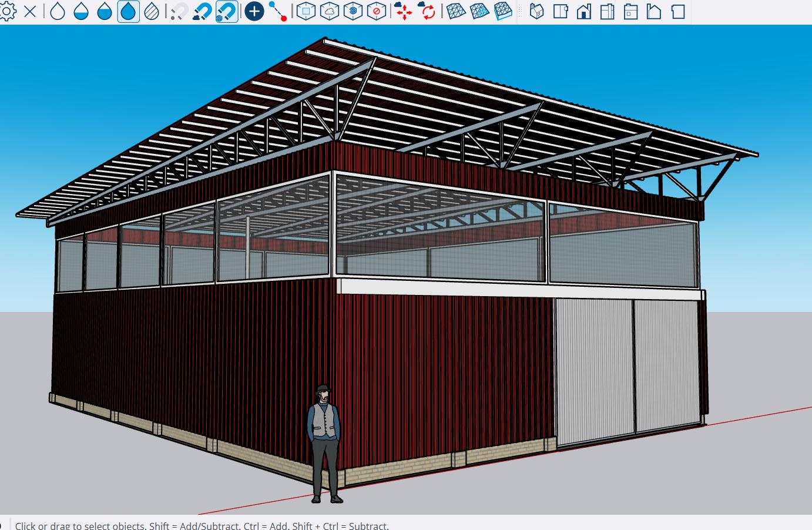This screenshot has width=812, height=530.
Task: Click the dark circular plus button
Action: 254,11
